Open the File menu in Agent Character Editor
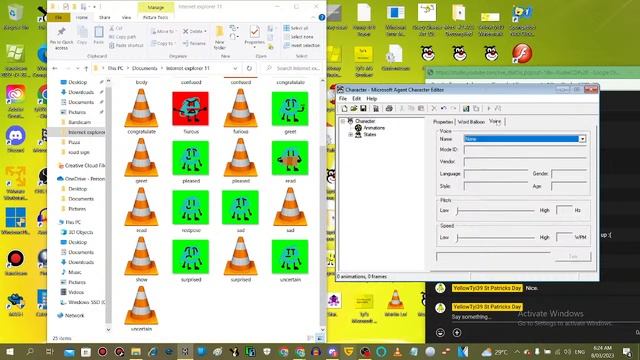The image size is (640, 360). [x=343, y=99]
